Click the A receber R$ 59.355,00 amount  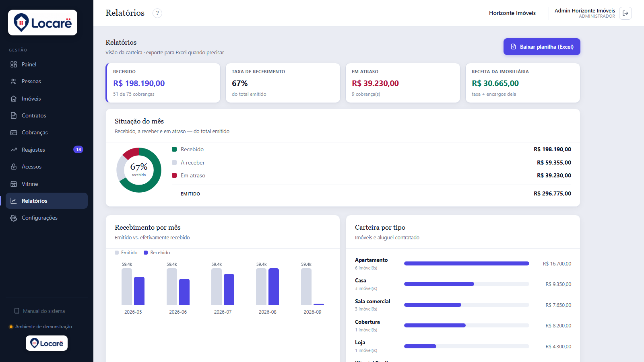(x=554, y=162)
